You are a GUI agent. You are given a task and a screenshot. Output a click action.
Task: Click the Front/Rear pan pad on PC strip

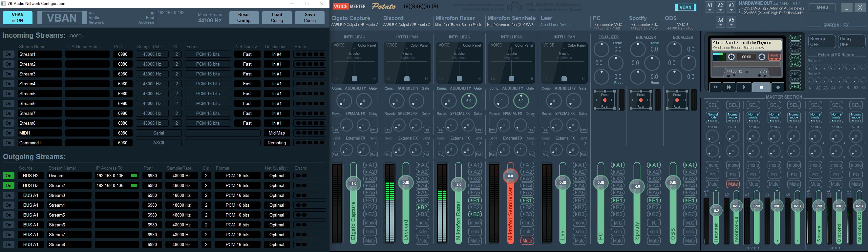(605, 100)
